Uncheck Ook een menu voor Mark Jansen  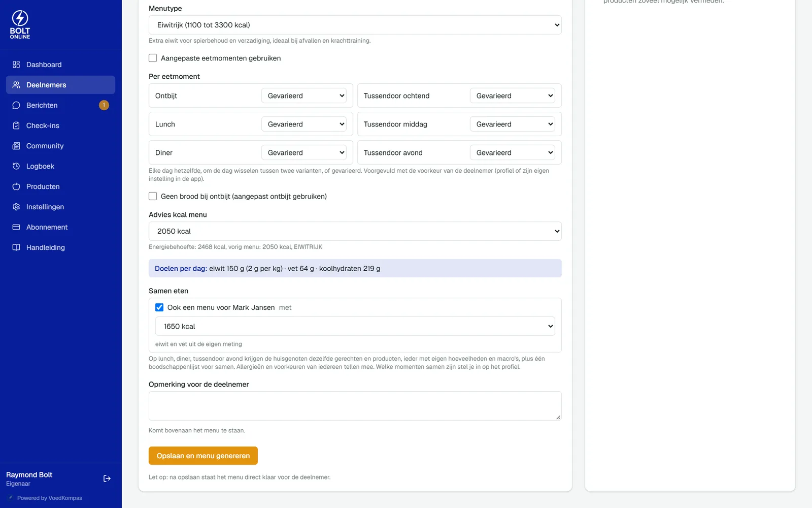159,307
